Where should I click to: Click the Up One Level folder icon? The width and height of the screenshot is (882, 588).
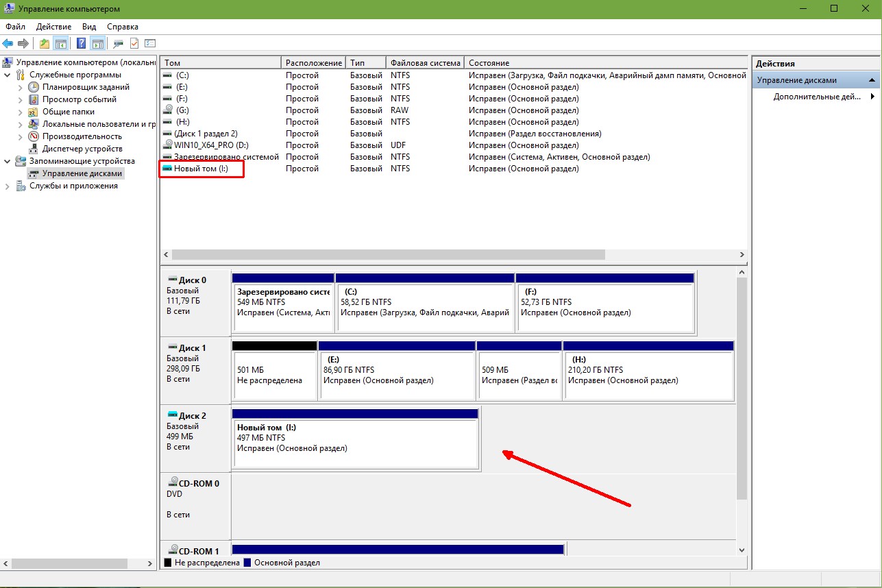click(45, 44)
